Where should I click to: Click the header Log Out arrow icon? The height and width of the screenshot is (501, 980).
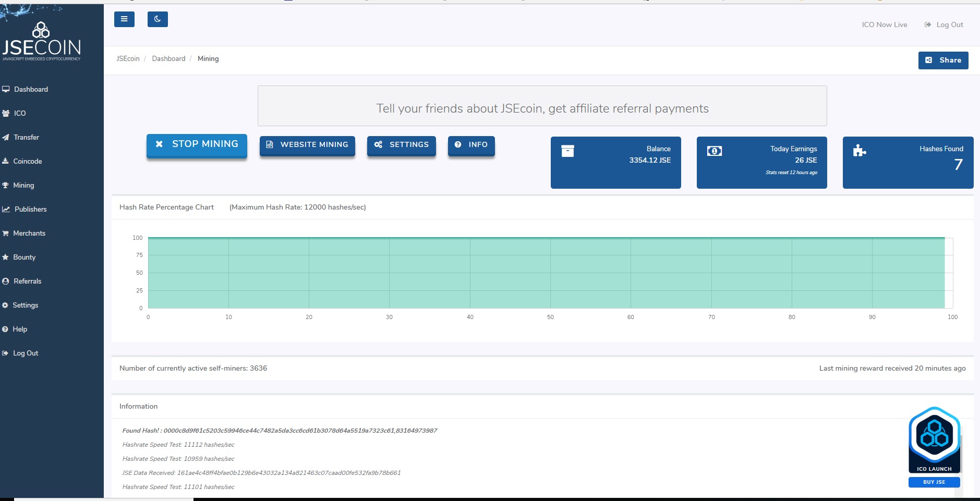click(928, 25)
